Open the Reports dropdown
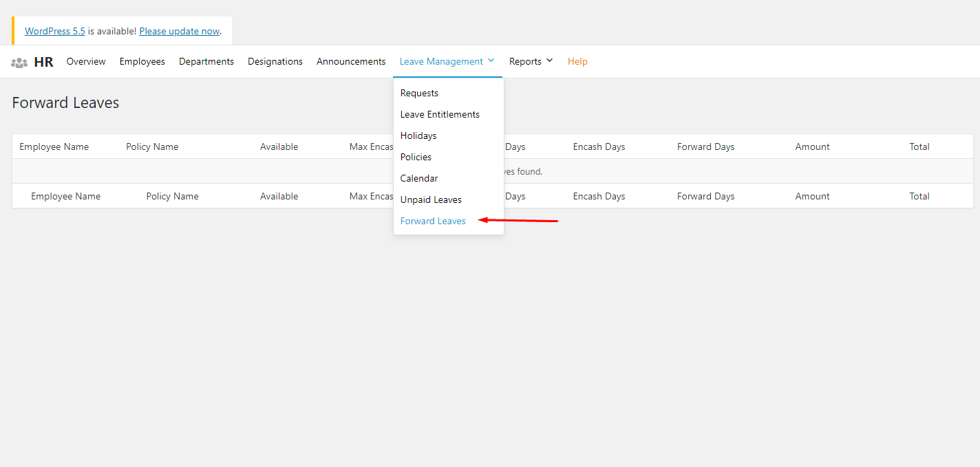 [x=530, y=61]
